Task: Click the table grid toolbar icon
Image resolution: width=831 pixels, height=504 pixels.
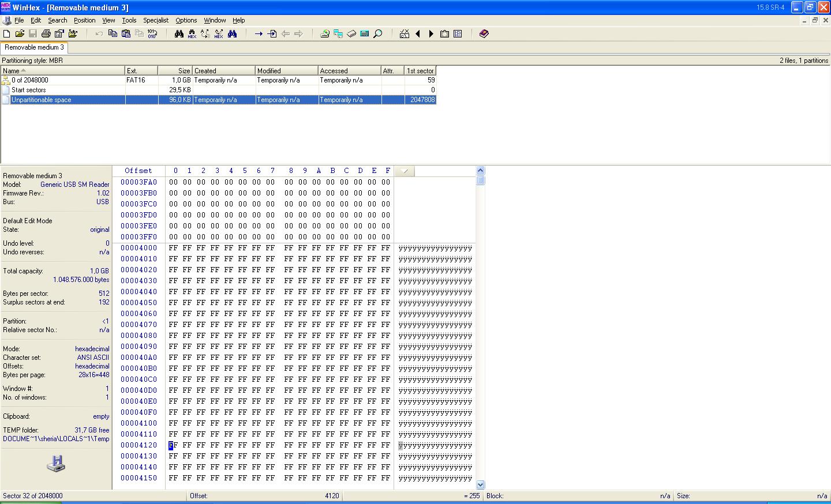Action: pyautogui.click(x=458, y=34)
